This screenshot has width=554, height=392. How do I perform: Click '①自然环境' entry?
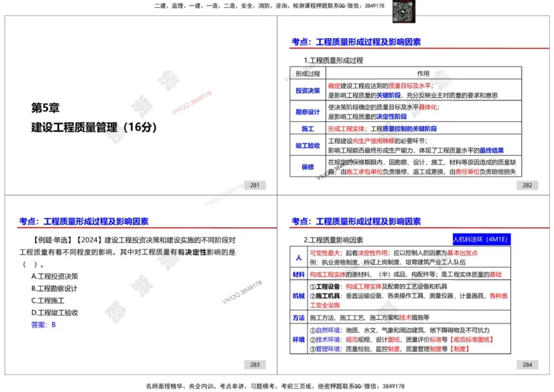[x=325, y=330]
